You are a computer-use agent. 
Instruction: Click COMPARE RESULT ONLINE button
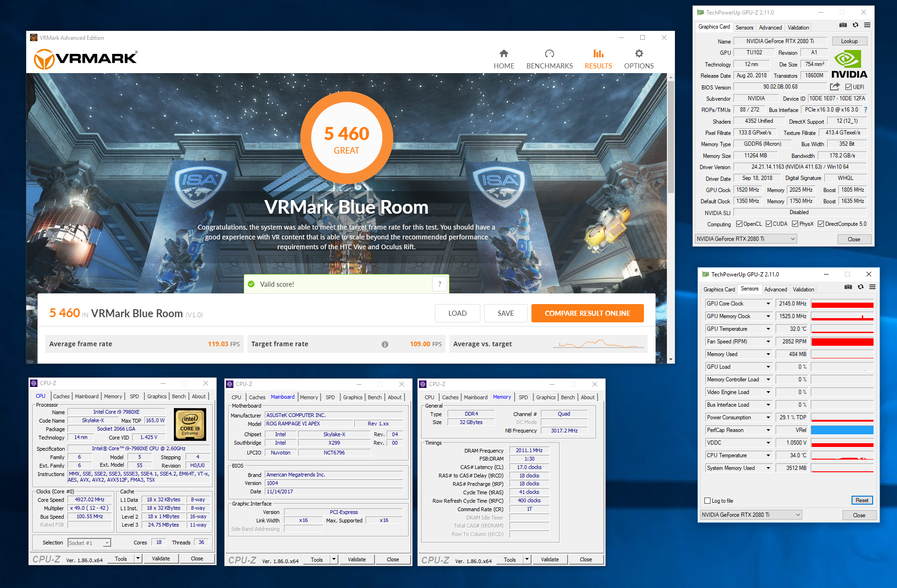click(x=587, y=313)
